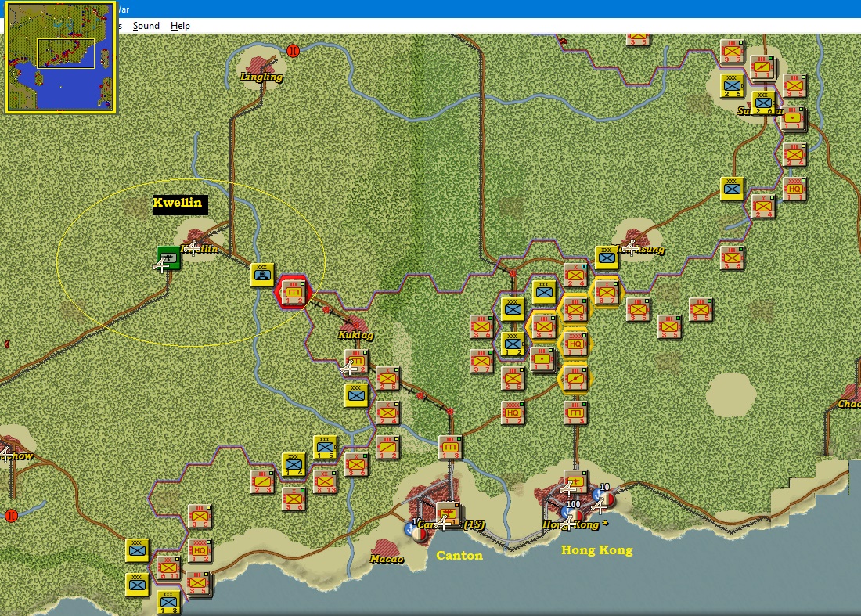The height and width of the screenshot is (616, 861).
Task: Select the X brigade 2 4 with cyan marker
Action: coord(575,275)
